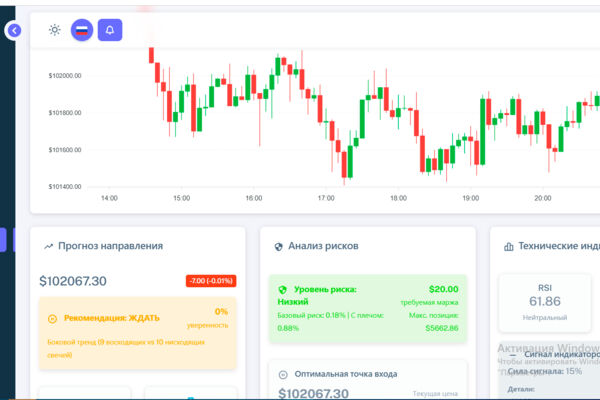Click the target icon beside Оптимальная точка входа
The image size is (600, 400).
pyautogui.click(x=283, y=374)
